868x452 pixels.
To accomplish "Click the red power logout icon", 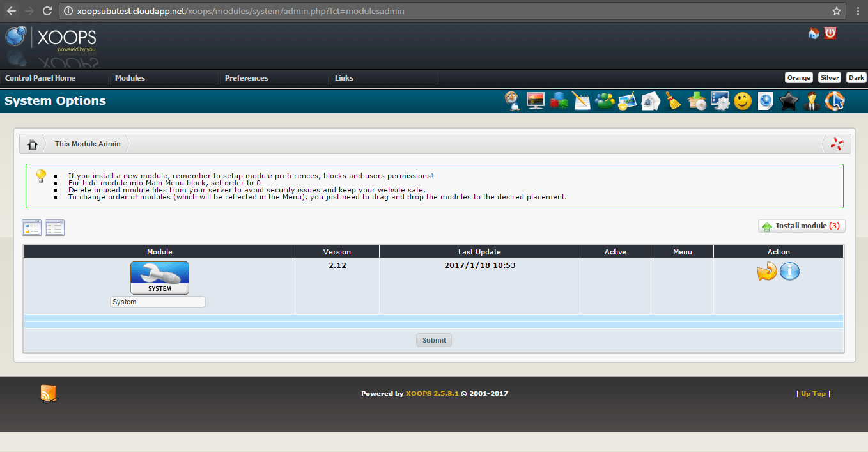I will [x=830, y=33].
